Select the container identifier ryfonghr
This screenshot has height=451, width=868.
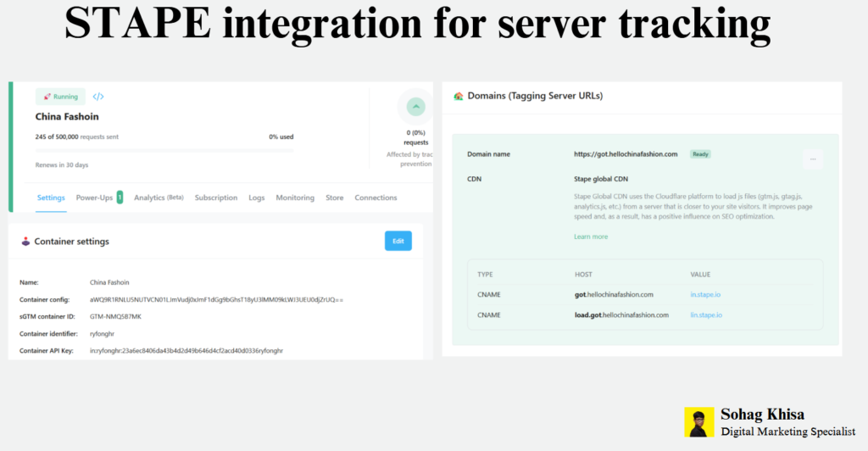[x=102, y=334]
